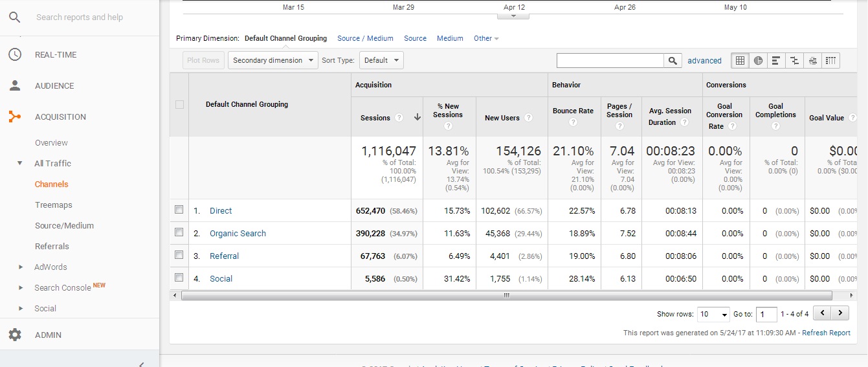This screenshot has width=868, height=367.
Task: Toggle select-all checkbox in table header
Action: 179,104
